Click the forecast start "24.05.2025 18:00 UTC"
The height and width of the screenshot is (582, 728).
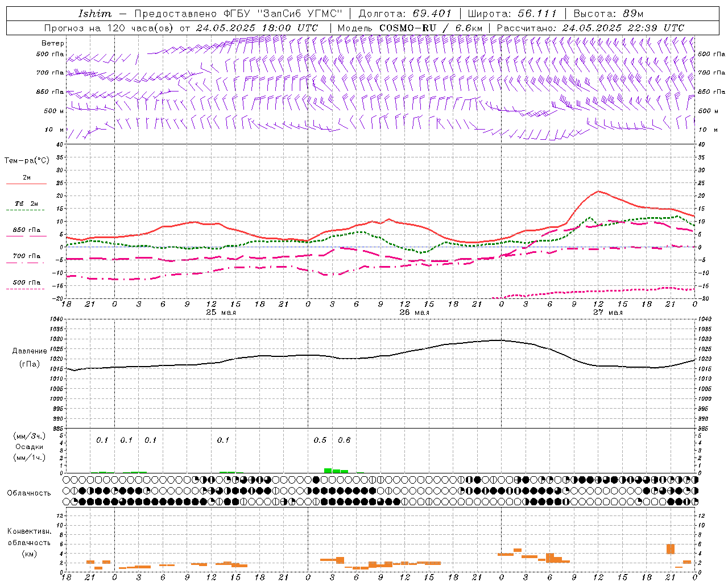257,28
